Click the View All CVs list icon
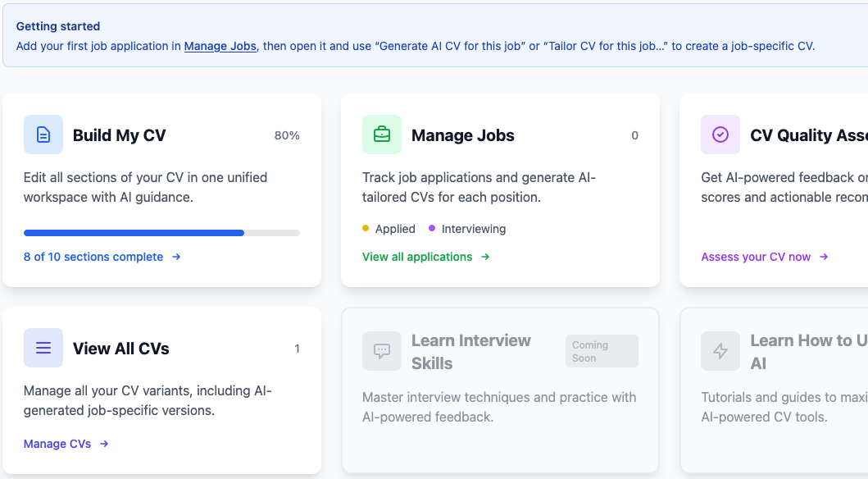The image size is (868, 479). 43,348
